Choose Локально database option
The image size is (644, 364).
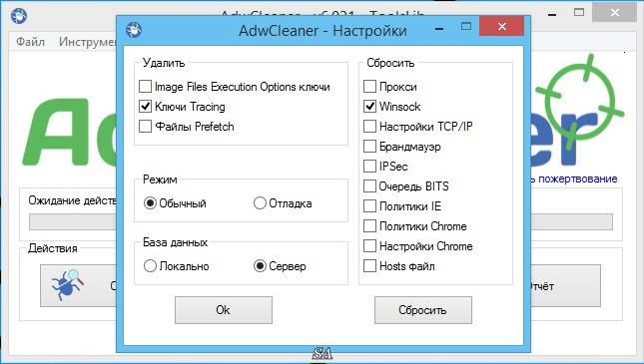pyautogui.click(x=150, y=266)
